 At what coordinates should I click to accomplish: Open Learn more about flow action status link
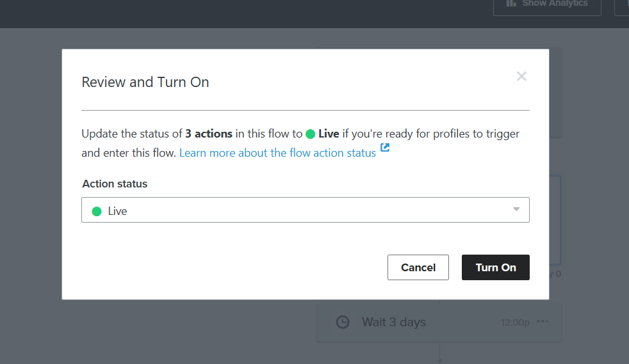tap(277, 152)
